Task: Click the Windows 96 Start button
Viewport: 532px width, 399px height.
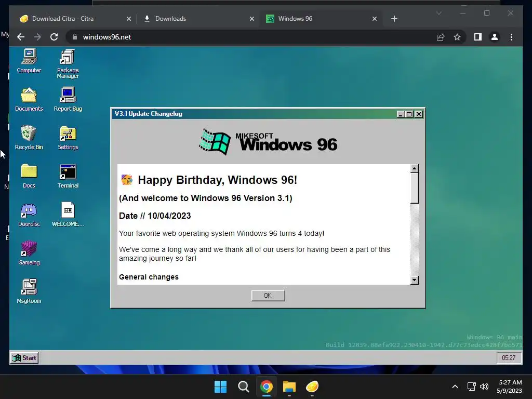Action: pos(24,357)
